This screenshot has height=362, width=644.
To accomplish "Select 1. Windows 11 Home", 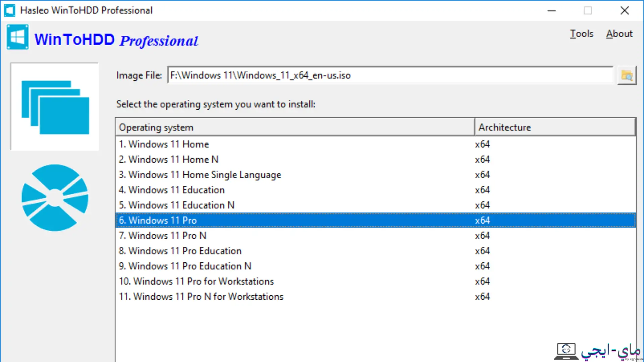I will coord(375,144).
